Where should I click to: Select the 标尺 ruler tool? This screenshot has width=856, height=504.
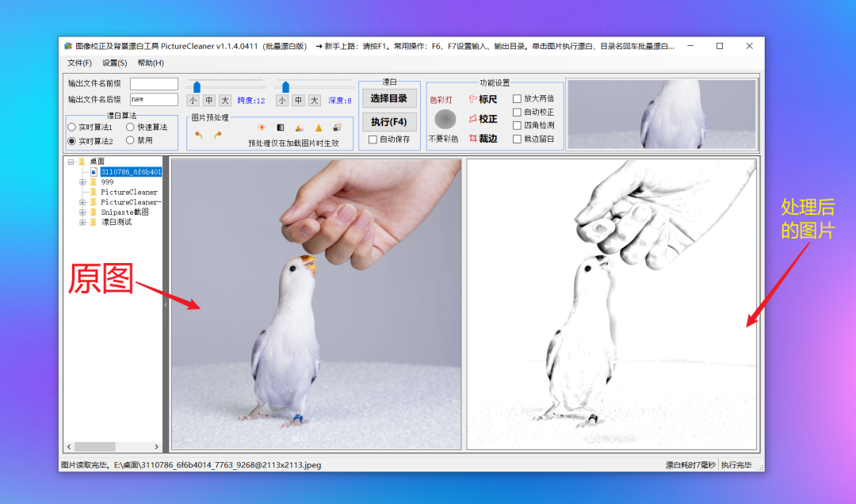coord(483,99)
